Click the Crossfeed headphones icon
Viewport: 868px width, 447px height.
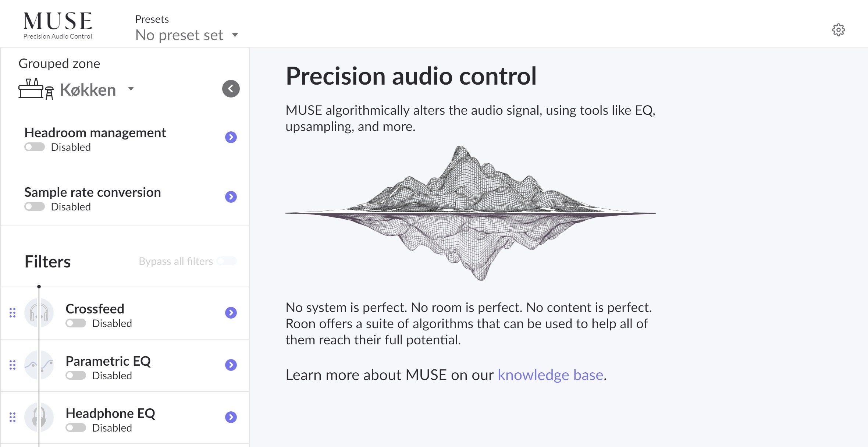[39, 313]
